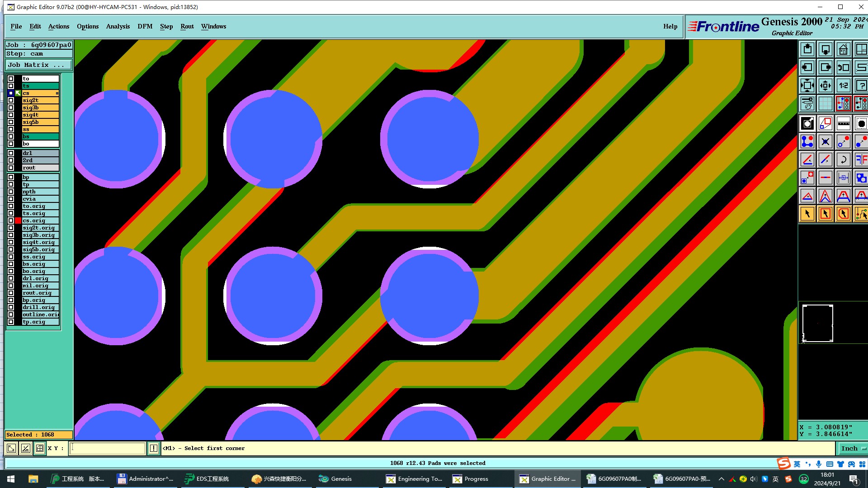Click the pan left arrow icon
The image size is (868, 488).
pyautogui.click(x=807, y=67)
